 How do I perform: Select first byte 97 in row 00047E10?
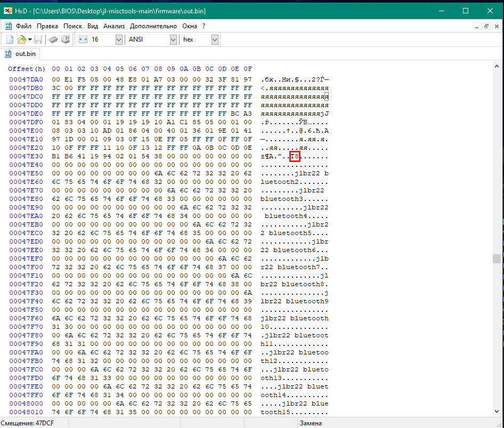(x=56, y=139)
